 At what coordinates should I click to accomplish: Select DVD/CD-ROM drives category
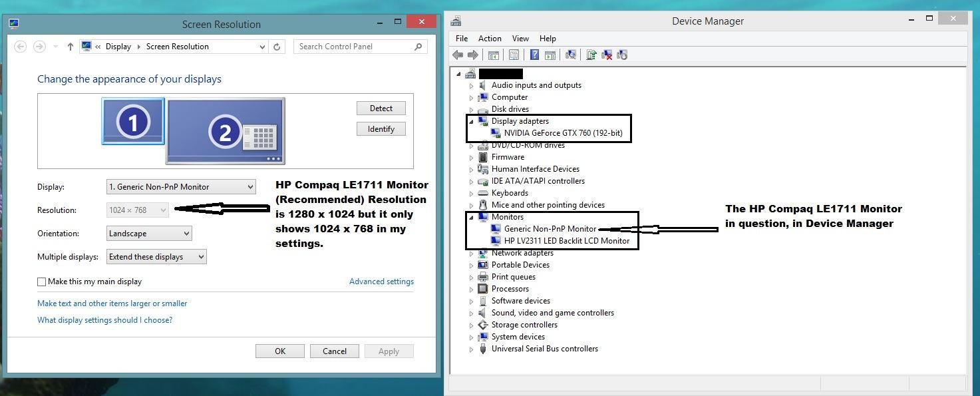(x=528, y=145)
